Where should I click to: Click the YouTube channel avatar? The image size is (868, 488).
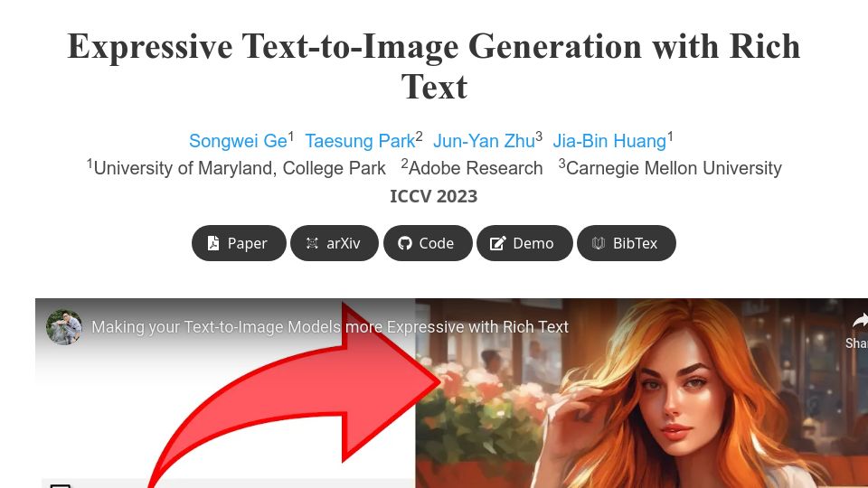(64, 327)
